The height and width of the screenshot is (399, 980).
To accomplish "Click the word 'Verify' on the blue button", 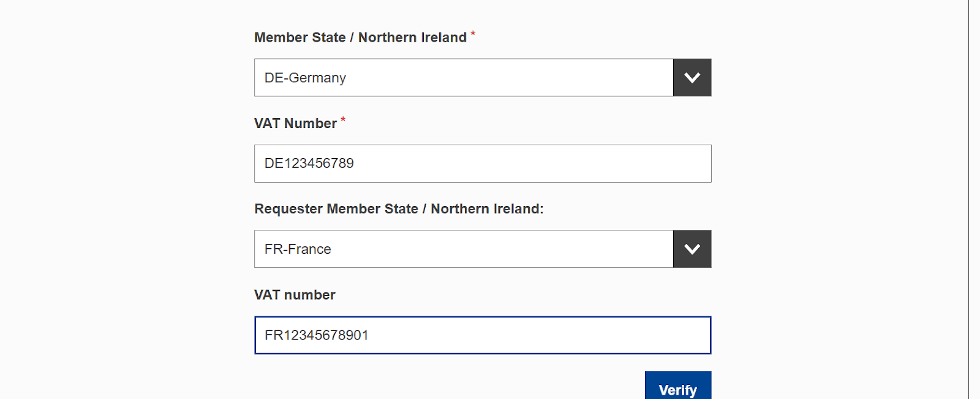I will 678,390.
